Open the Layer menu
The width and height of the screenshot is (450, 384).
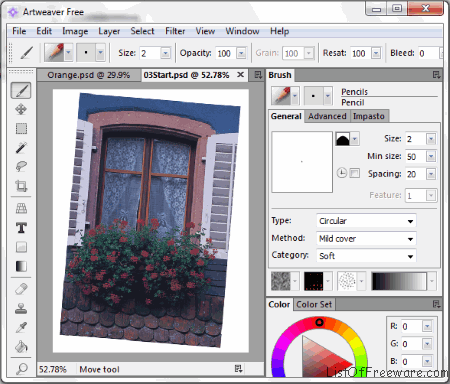(109, 31)
